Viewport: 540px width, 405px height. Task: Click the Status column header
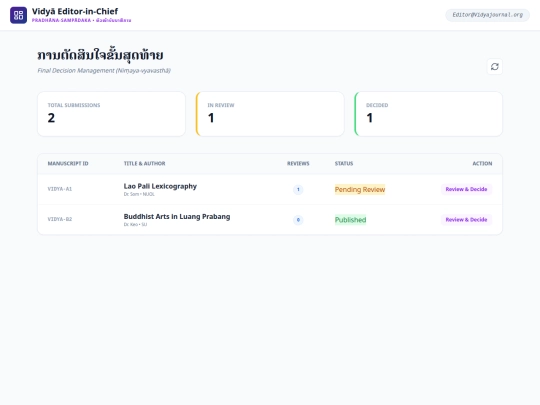(344, 164)
